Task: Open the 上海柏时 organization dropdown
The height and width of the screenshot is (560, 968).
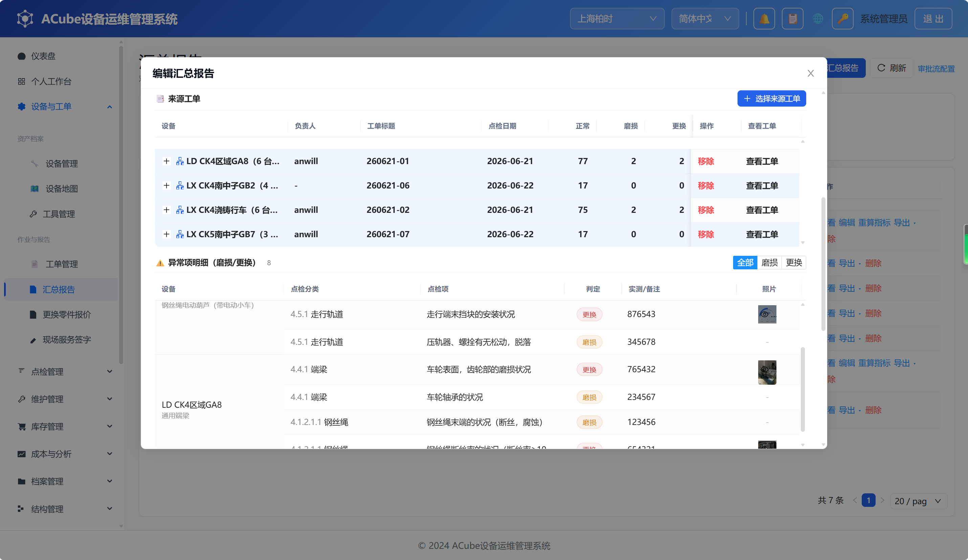Action: [x=617, y=18]
